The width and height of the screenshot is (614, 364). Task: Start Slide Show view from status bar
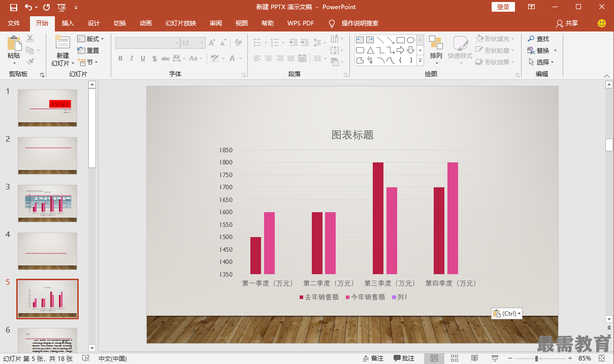coord(495,358)
